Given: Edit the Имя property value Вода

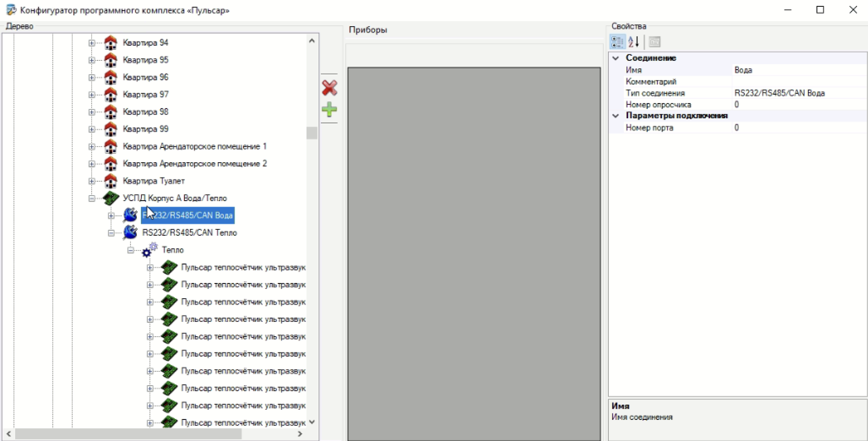Looking at the screenshot, I should (x=798, y=70).
